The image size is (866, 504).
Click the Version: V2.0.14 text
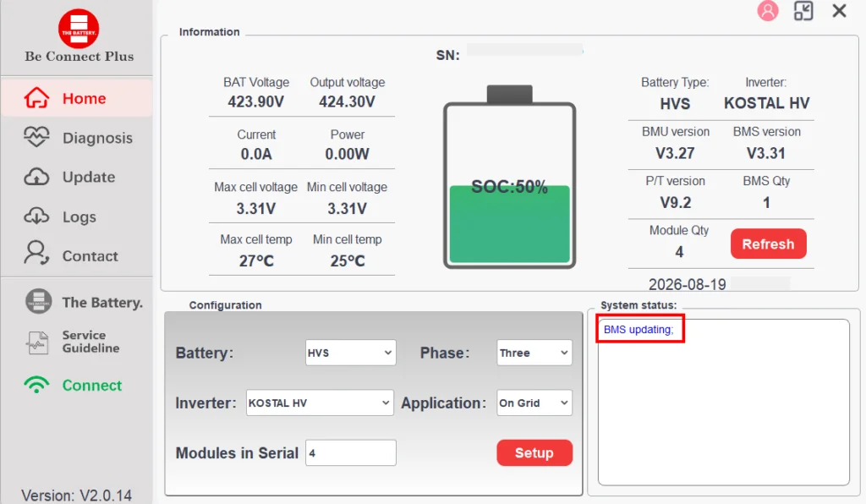point(77,496)
